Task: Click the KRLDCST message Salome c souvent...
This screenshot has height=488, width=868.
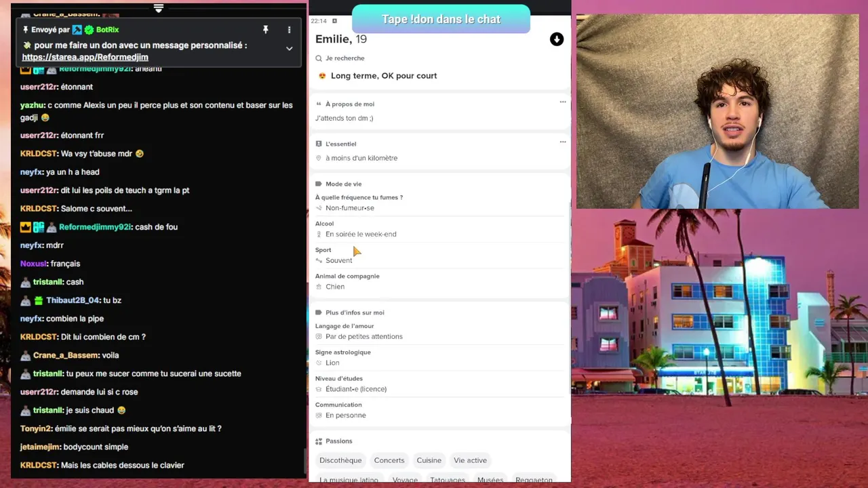Action: (x=76, y=209)
